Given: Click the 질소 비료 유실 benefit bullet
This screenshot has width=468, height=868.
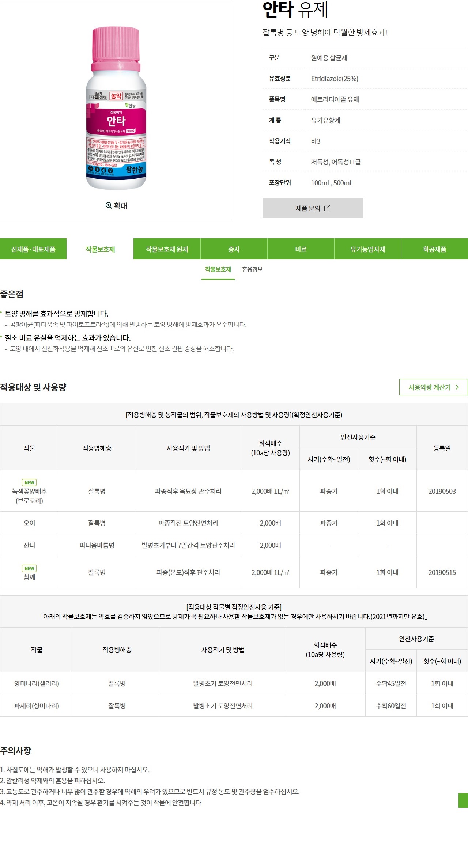Looking at the screenshot, I should 68,338.
